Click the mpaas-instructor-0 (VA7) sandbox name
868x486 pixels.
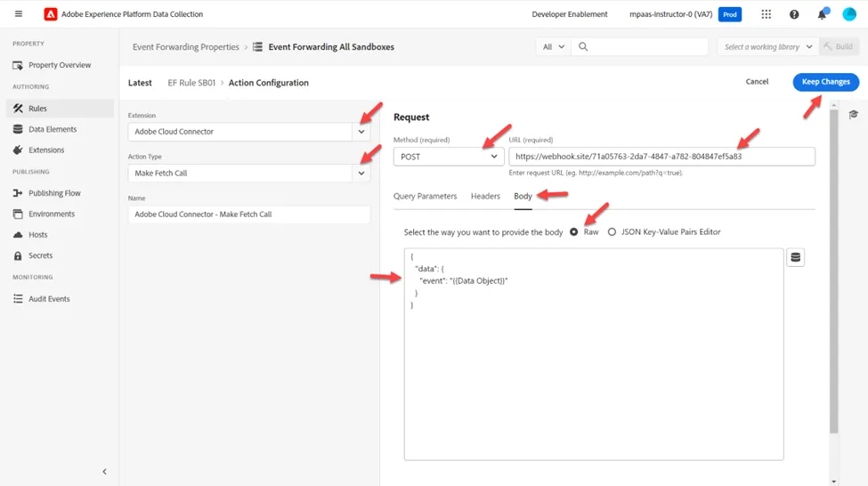[671, 14]
